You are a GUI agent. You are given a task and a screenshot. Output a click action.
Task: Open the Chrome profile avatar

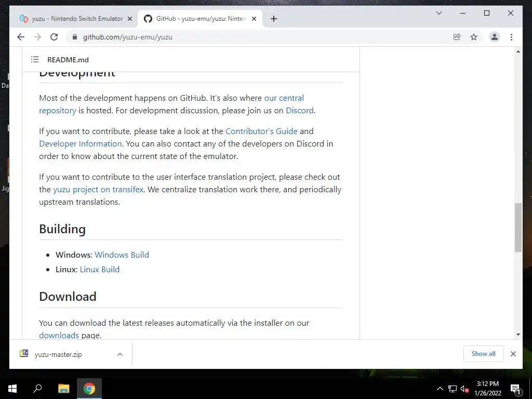tap(495, 37)
